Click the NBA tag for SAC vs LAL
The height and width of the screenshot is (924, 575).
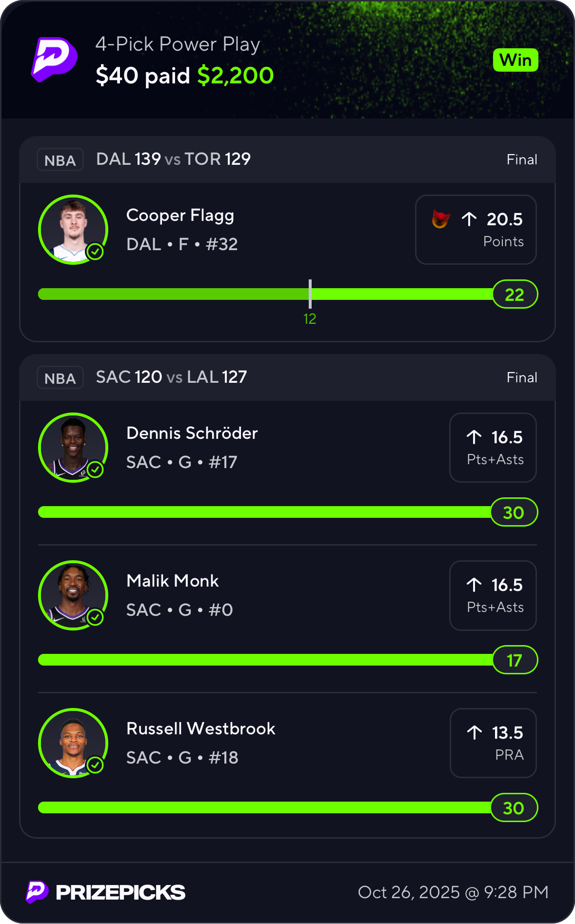point(60,378)
